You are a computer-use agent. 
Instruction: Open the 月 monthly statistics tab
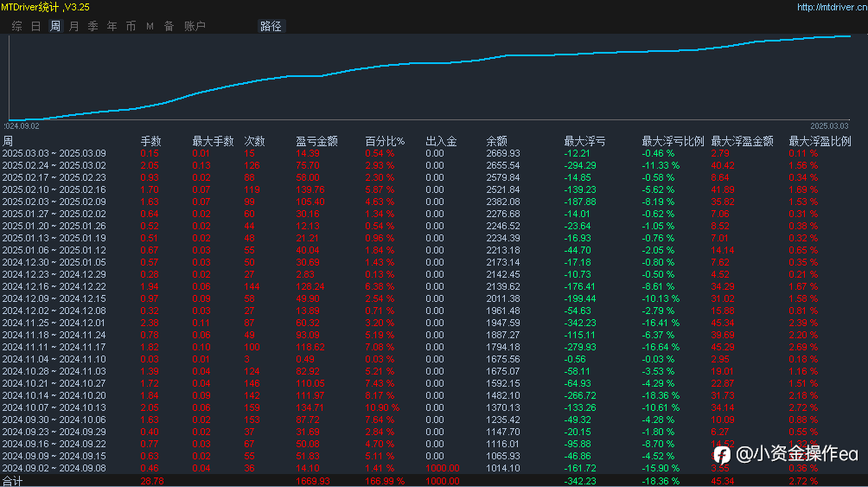tap(73, 26)
